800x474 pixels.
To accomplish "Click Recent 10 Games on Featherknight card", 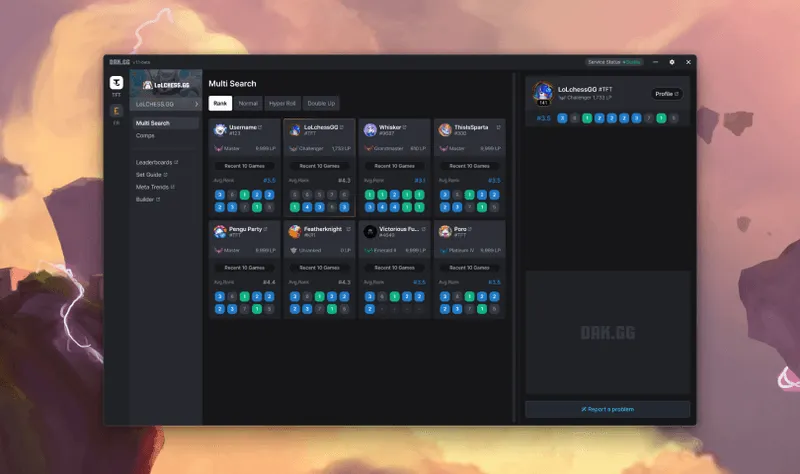I will pos(319,267).
